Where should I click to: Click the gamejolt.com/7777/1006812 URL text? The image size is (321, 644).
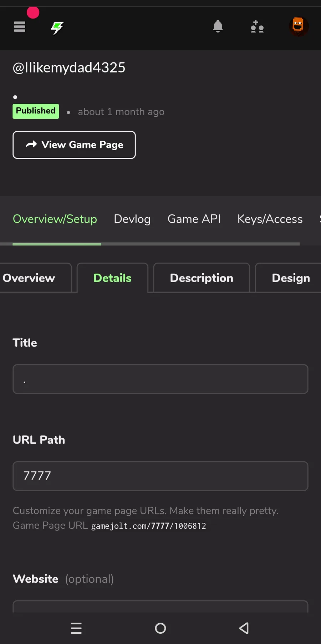149,526
